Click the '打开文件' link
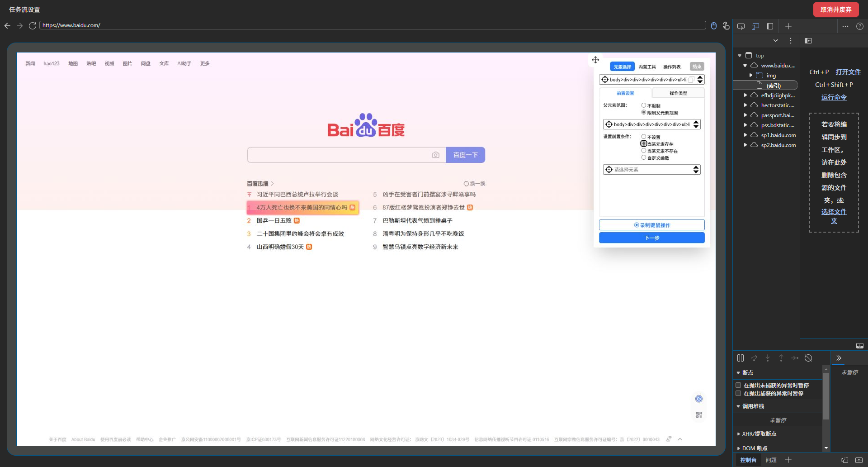Viewport: 868px width, 467px height. click(848, 72)
